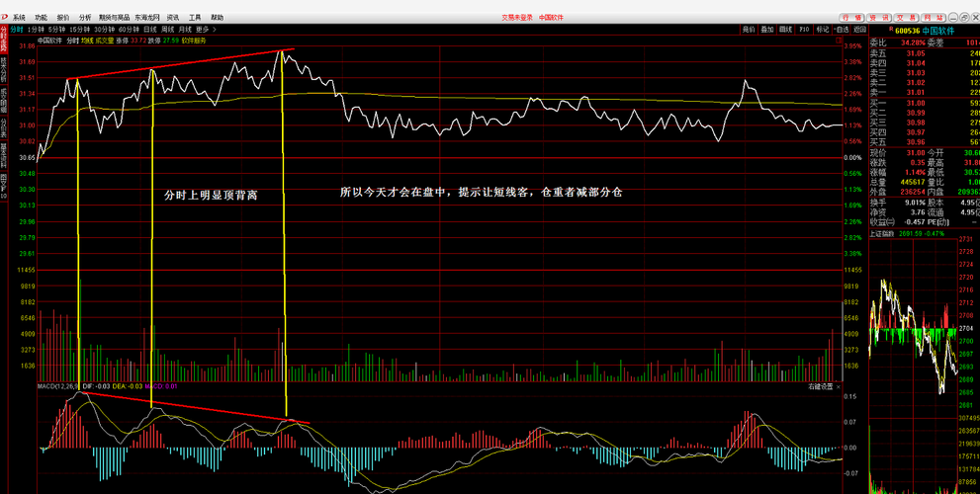Image resolution: width=980 pixels, height=494 pixels.
Task: Click the 总量 value 445617
Action: (914, 183)
